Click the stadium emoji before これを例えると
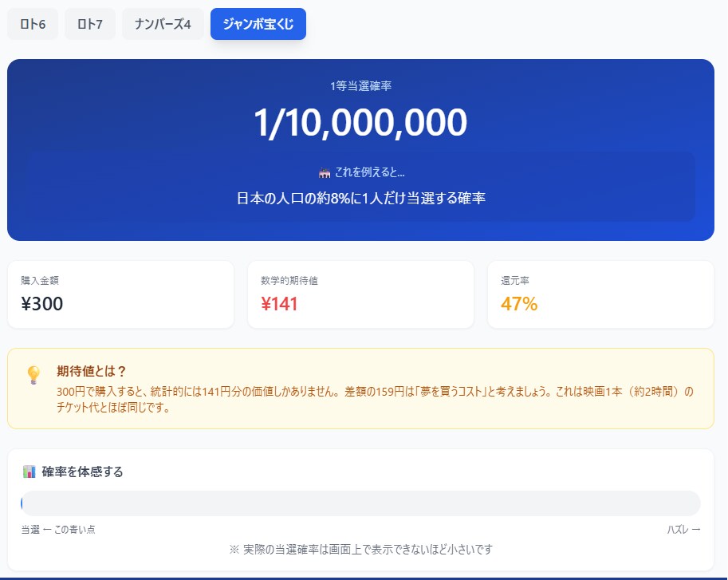The height and width of the screenshot is (580, 728). click(x=325, y=173)
